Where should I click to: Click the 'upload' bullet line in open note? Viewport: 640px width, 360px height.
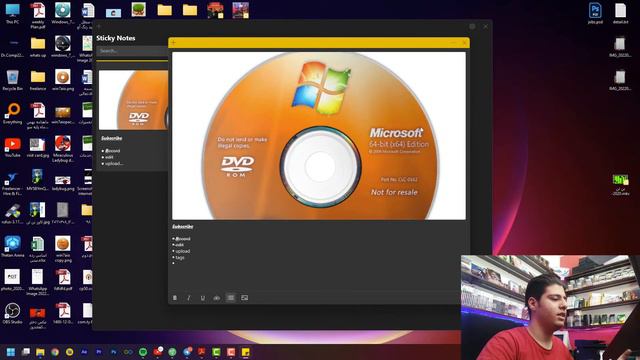182,251
